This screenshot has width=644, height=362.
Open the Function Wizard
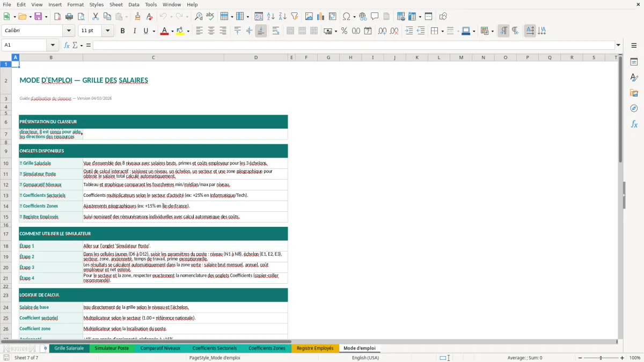click(67, 45)
